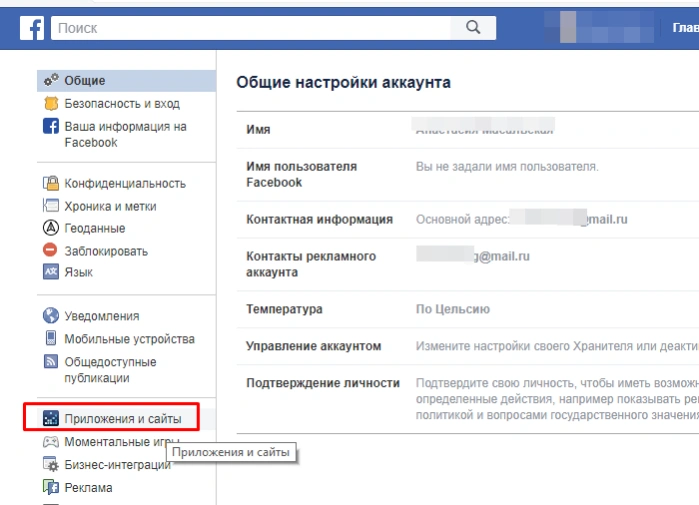The image size is (699, 505).
Task: Click the timeline icon for Хроника и метки
Action: (x=51, y=205)
